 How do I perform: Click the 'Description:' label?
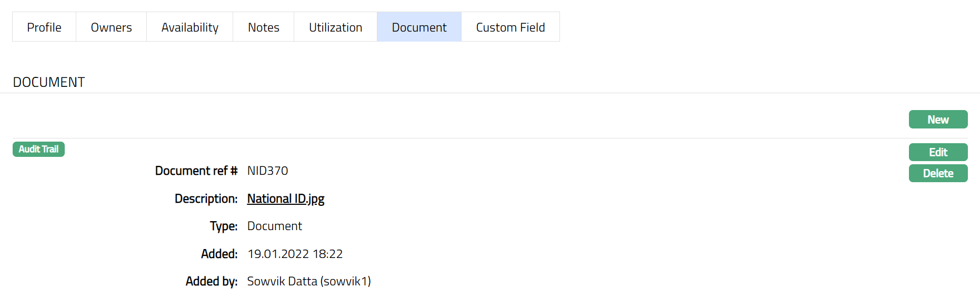206,198
